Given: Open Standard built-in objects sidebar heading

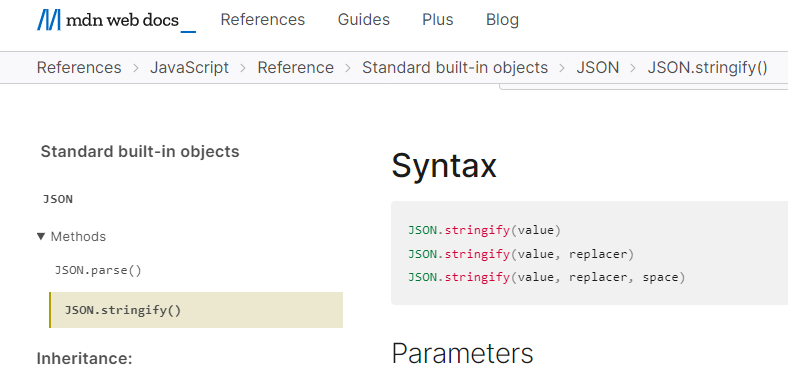Looking at the screenshot, I should click(x=140, y=151).
